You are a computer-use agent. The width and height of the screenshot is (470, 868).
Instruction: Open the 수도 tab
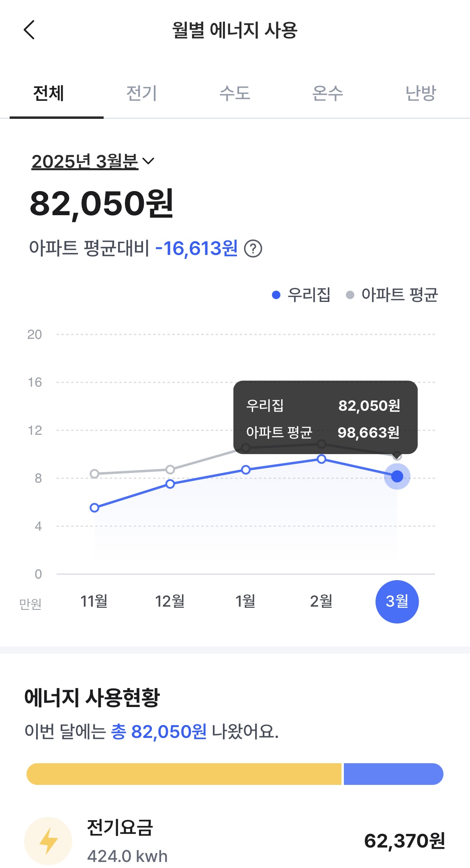pos(235,94)
